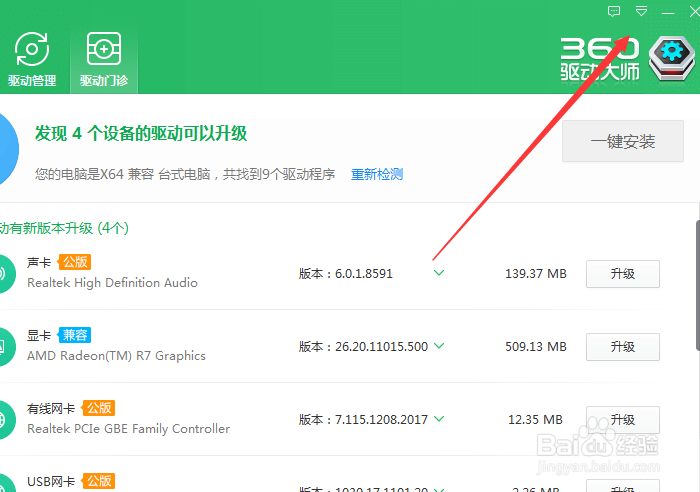Expand version dropdown for 26.20.11015.500
Screen dimensions: 700x492
click(439, 346)
